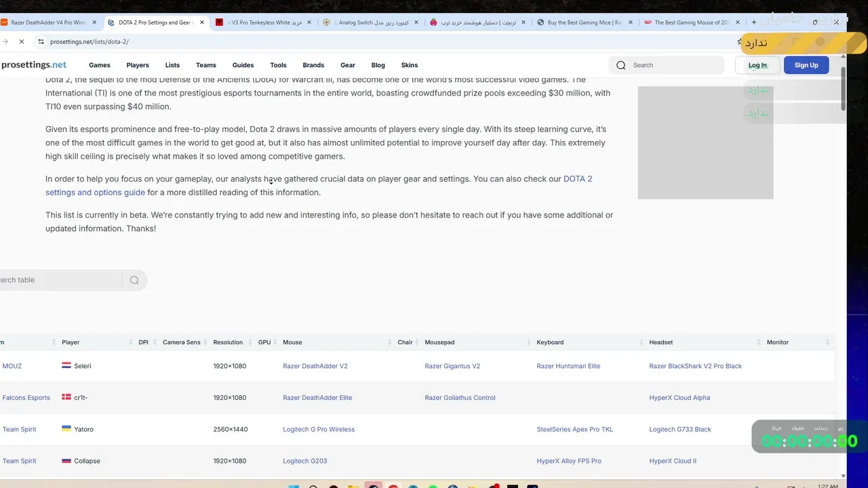Click the search table magnifier icon
Viewport: 868px width, 488px height.
(x=134, y=280)
